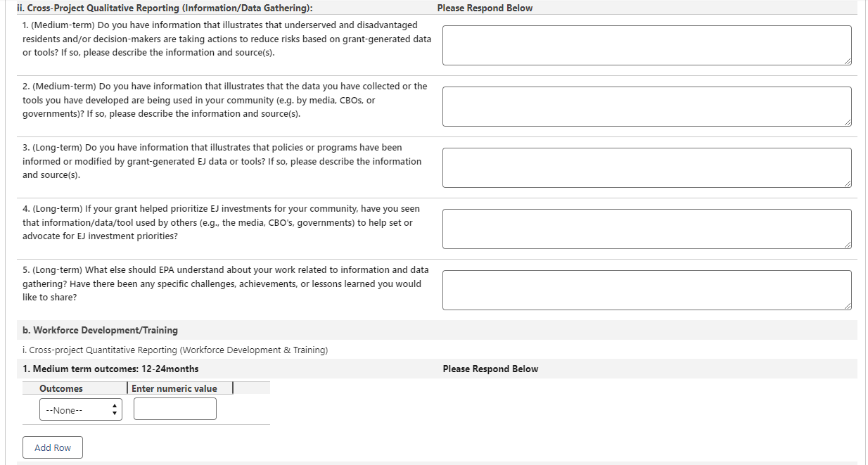The height and width of the screenshot is (465, 868).
Task: Select the response field for policies or programs question
Action: click(646, 167)
